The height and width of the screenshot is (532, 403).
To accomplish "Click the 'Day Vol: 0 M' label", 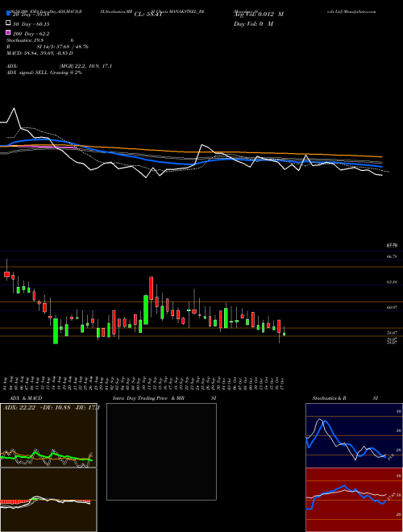I will click(253, 23).
